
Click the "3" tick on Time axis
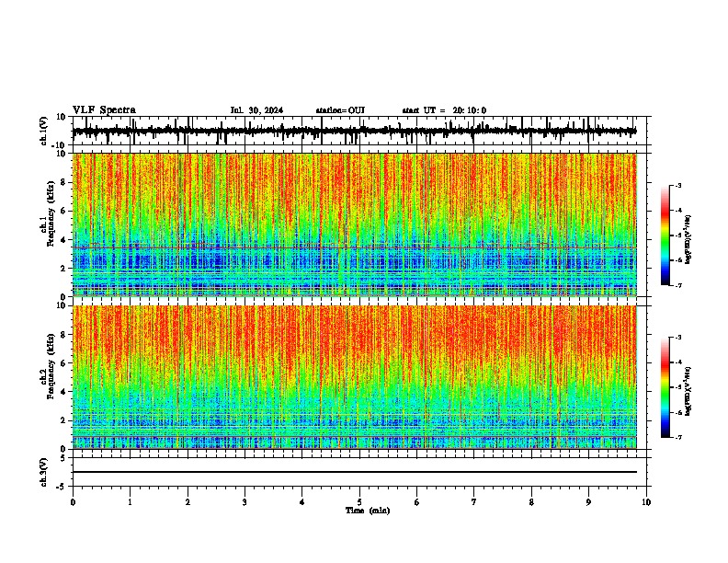click(x=245, y=502)
